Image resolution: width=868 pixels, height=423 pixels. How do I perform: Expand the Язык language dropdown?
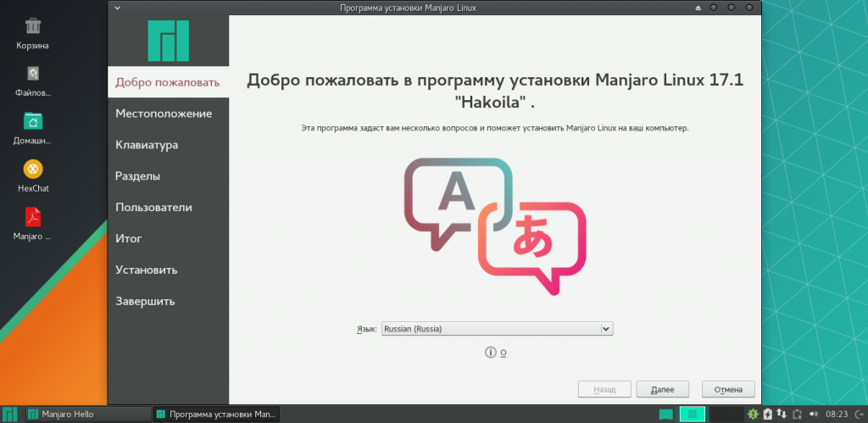point(496,328)
